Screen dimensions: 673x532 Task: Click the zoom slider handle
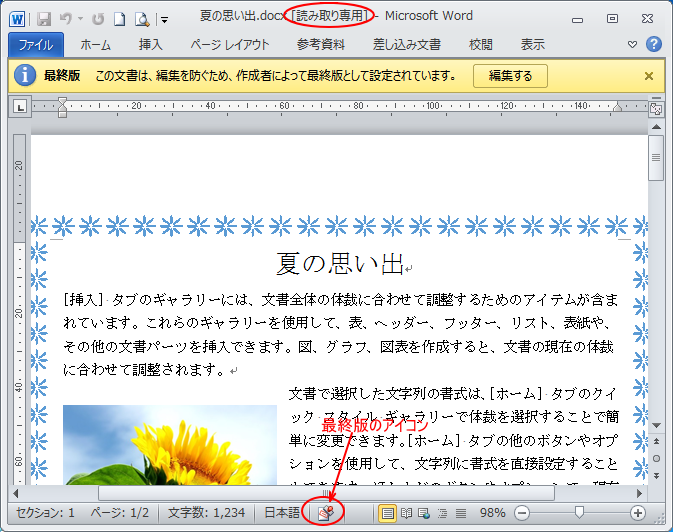578,512
